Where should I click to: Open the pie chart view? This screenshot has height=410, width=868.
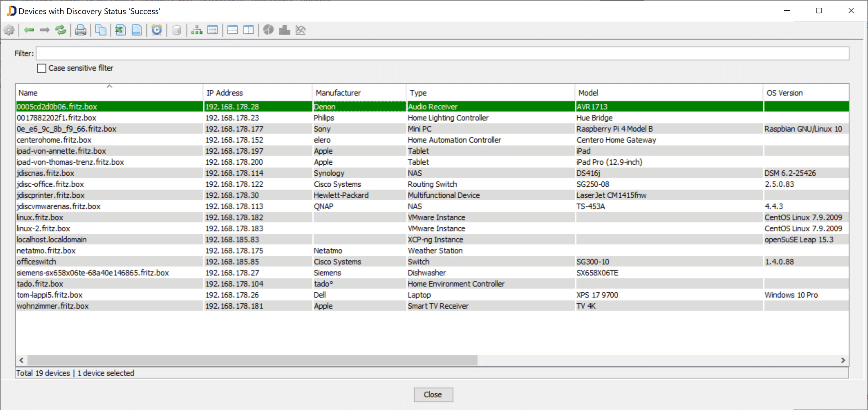click(x=268, y=30)
